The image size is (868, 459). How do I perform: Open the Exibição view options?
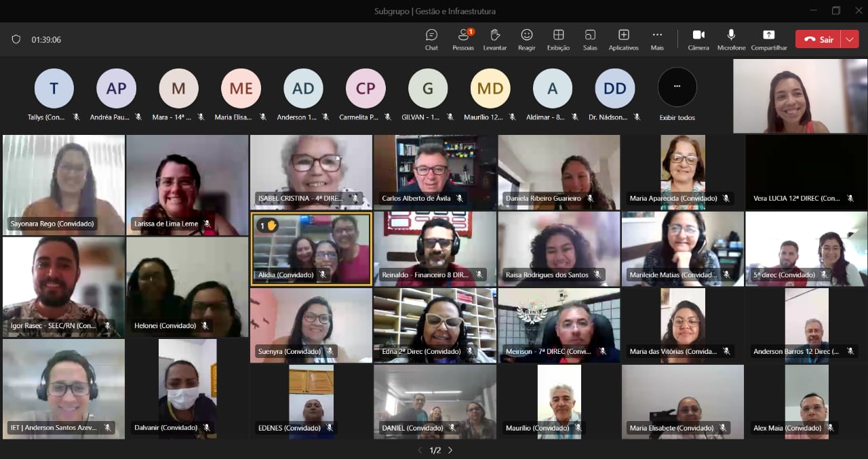[558, 39]
